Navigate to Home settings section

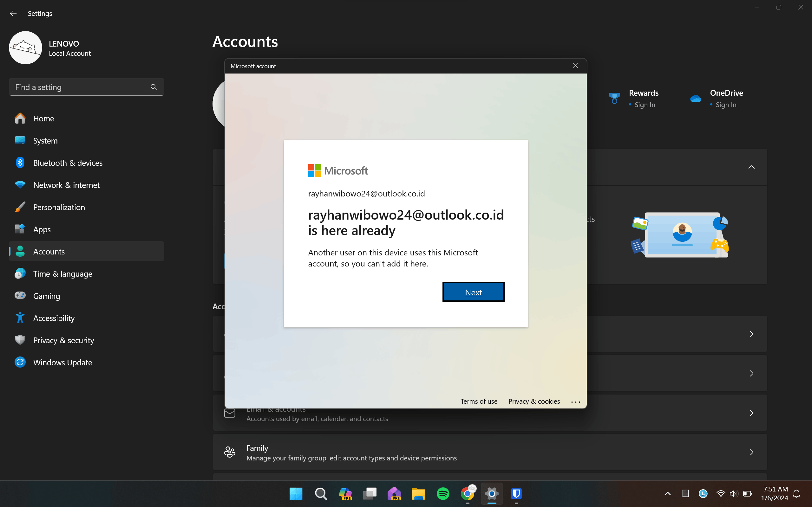point(44,118)
